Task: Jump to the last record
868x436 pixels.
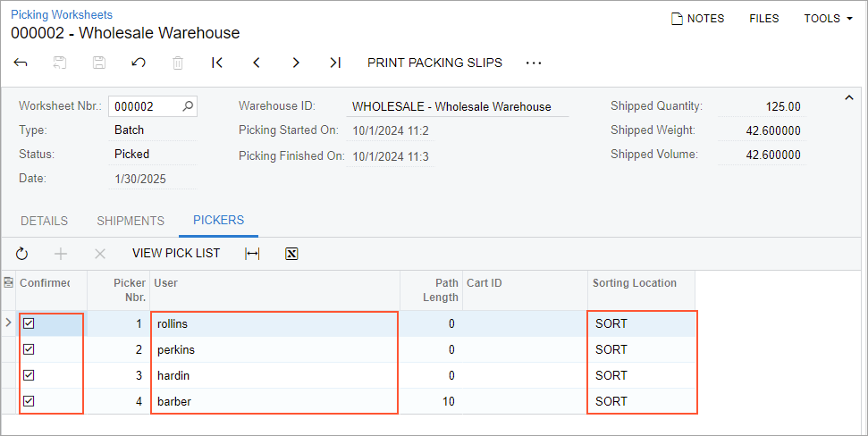Action: point(335,63)
